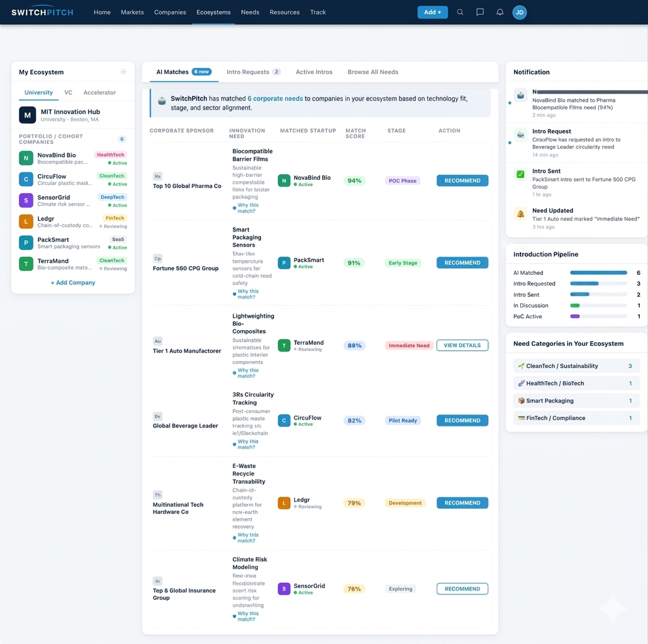
Task: Open the Resources navigation item
Action: pos(284,13)
